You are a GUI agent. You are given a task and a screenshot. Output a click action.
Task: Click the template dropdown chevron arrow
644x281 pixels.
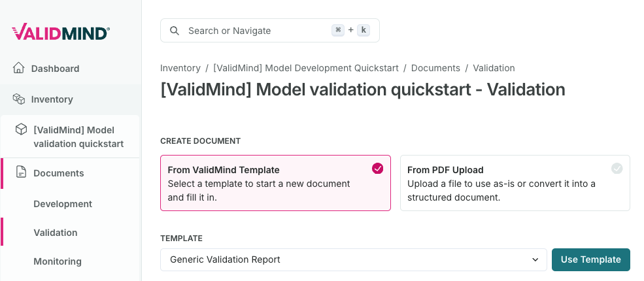pos(535,259)
